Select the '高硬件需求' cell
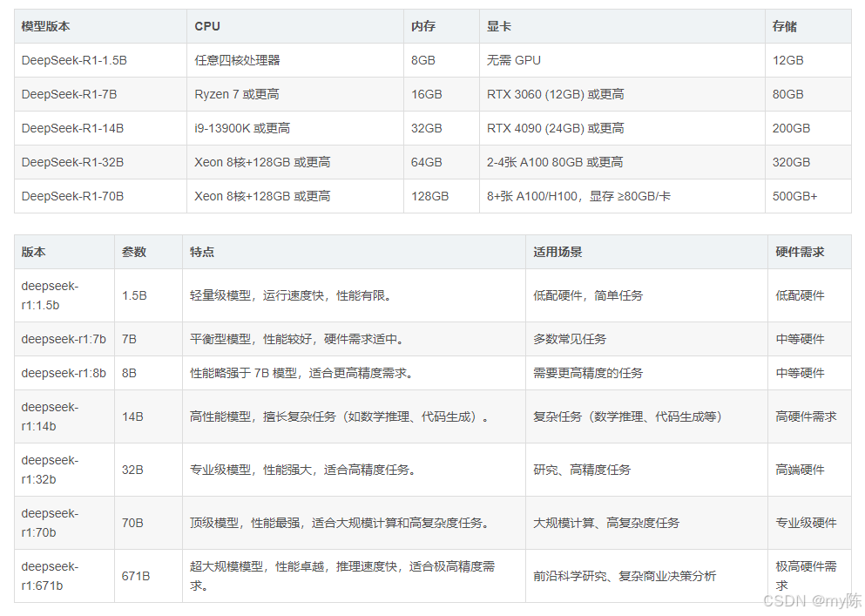Viewport: 865px width, 616px height. point(810,416)
